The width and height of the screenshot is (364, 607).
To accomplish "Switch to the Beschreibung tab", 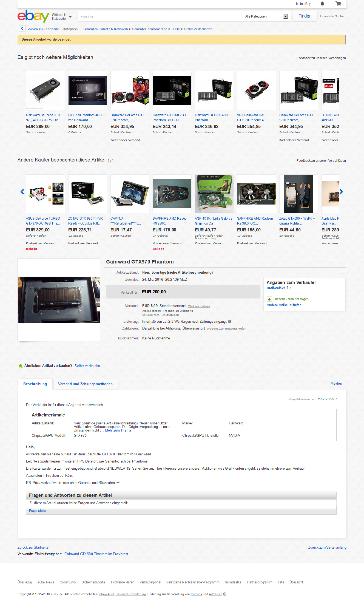I will [35, 384].
